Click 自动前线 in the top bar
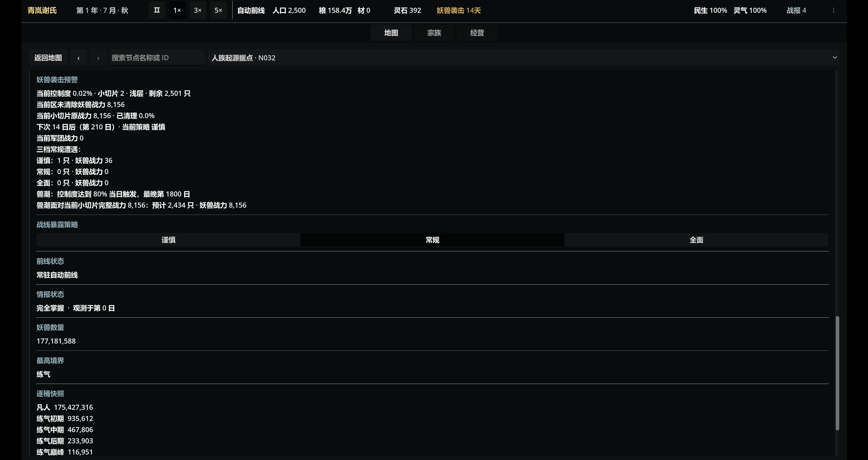The width and height of the screenshot is (868, 460). [251, 10]
